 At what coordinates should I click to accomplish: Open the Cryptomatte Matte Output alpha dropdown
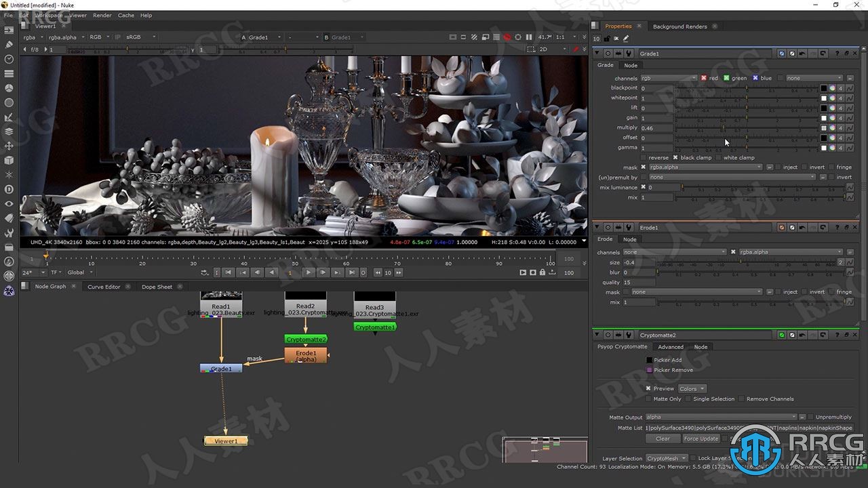[x=721, y=417]
